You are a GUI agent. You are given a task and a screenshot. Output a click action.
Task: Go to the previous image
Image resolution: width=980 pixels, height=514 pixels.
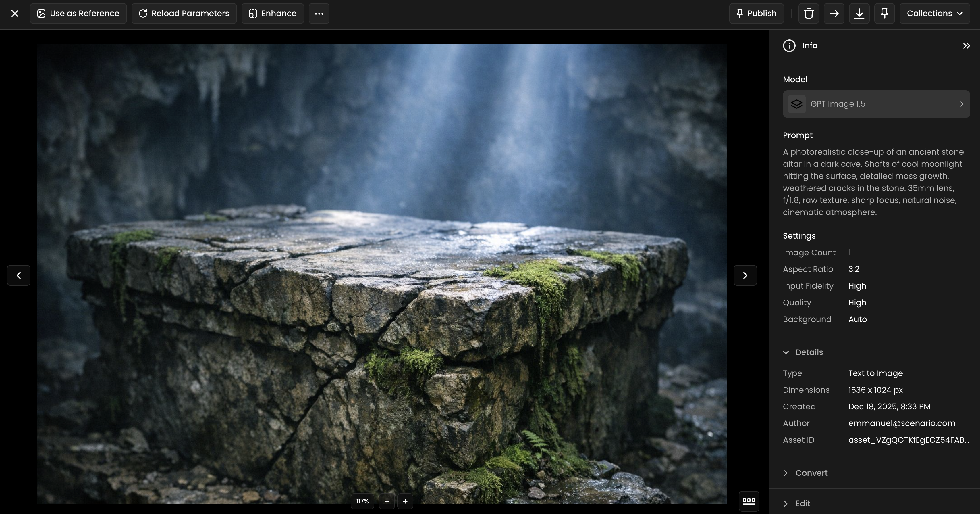coord(19,275)
